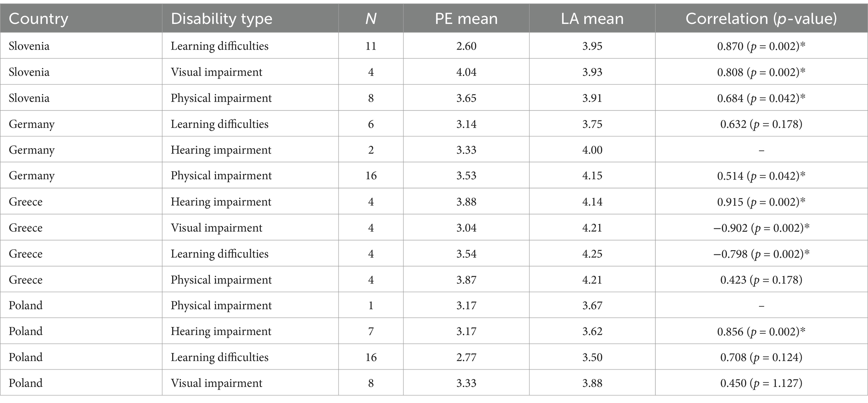
Task: Select PE mean value 2.77
Action: (466, 357)
